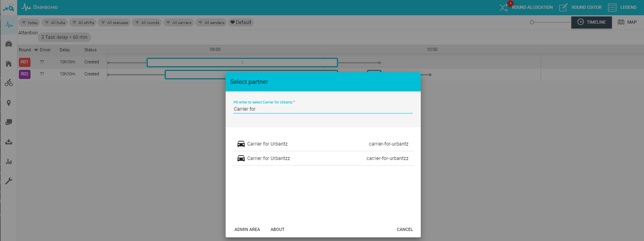This screenshot has width=644, height=241.
Task: Open the today date filter
Action: click(x=29, y=22)
